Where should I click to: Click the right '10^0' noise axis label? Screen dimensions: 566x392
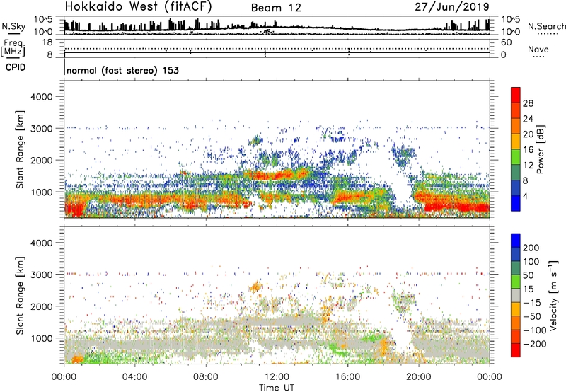510,32
